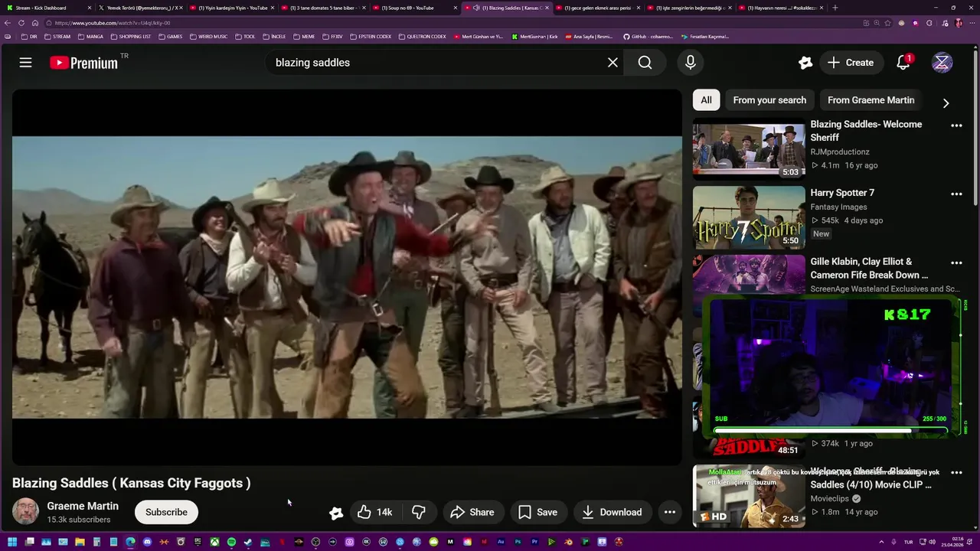Open the SHOPPING LIST bookmarks folder
This screenshot has height=551, width=980.
tap(131, 37)
